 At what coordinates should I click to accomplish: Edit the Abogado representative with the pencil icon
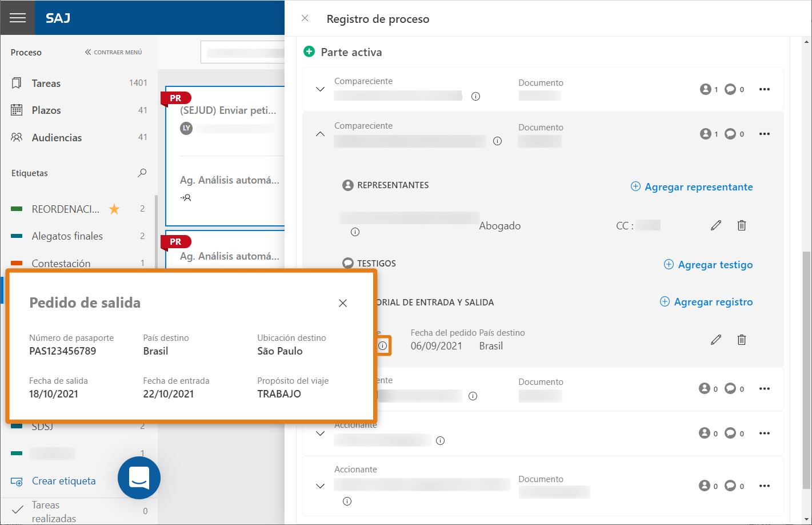click(x=716, y=225)
